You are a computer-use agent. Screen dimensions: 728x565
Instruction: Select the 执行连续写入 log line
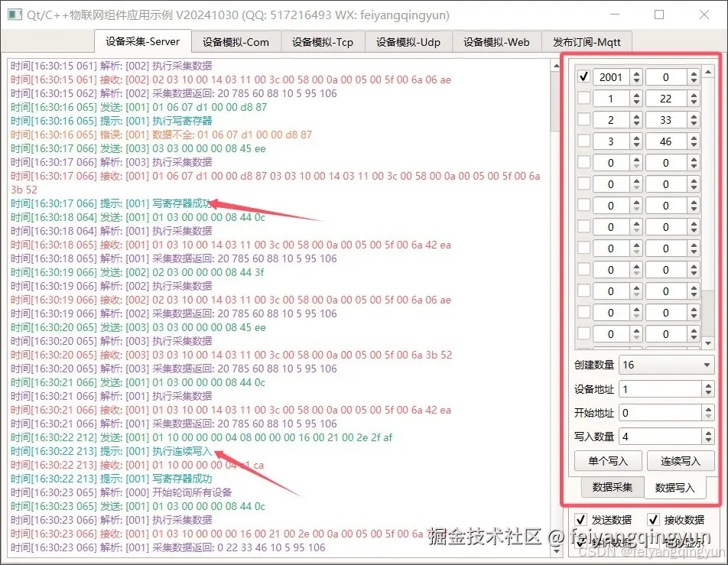[x=112, y=451]
